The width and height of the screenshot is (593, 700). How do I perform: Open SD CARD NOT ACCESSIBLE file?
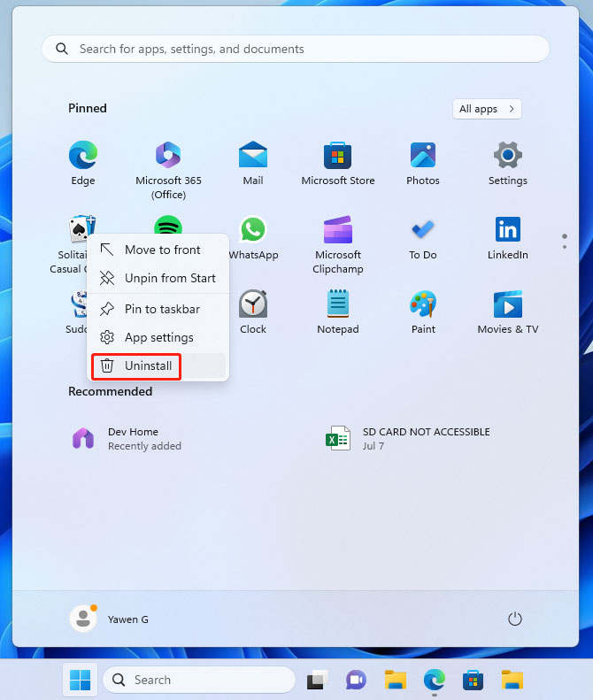[x=408, y=438]
